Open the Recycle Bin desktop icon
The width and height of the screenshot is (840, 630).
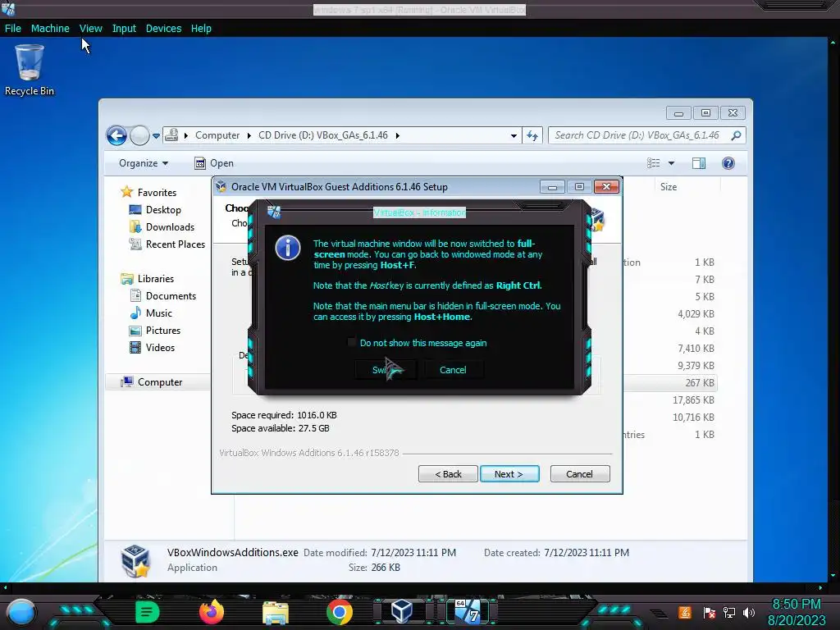29,70
